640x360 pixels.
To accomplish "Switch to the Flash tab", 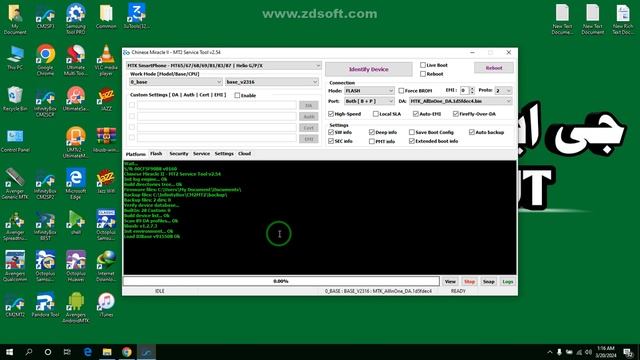I will 156,154.
